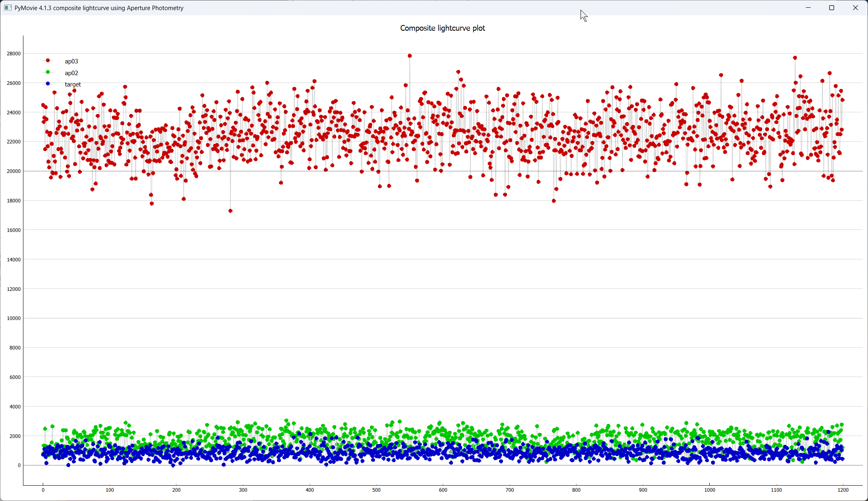Click the 2000 y-axis tick label

tap(15, 436)
